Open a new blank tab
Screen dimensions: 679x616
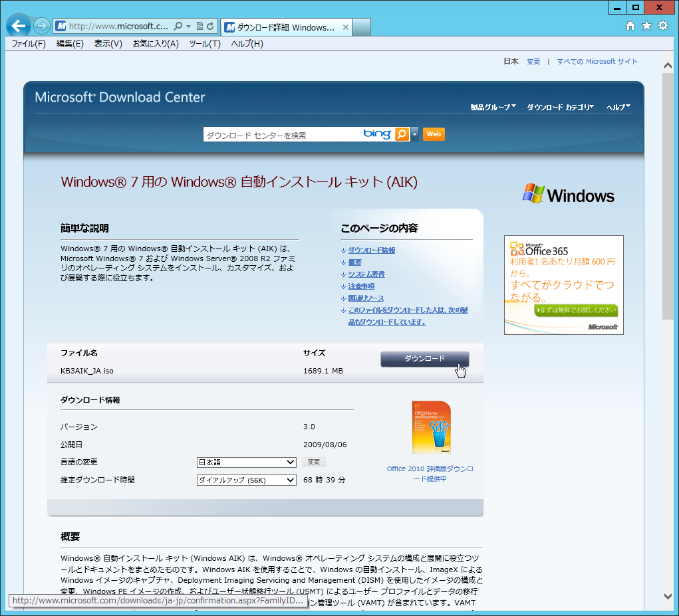pyautogui.click(x=362, y=27)
